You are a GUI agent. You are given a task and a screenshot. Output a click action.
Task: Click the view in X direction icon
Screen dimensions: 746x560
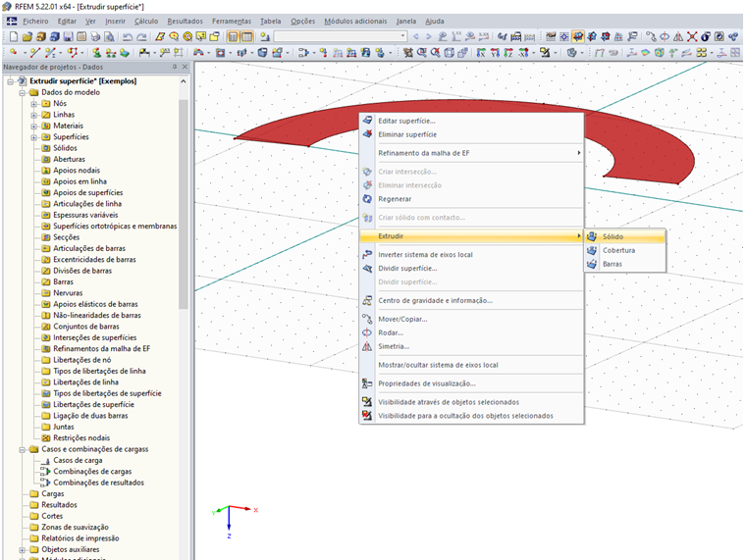tap(481, 52)
